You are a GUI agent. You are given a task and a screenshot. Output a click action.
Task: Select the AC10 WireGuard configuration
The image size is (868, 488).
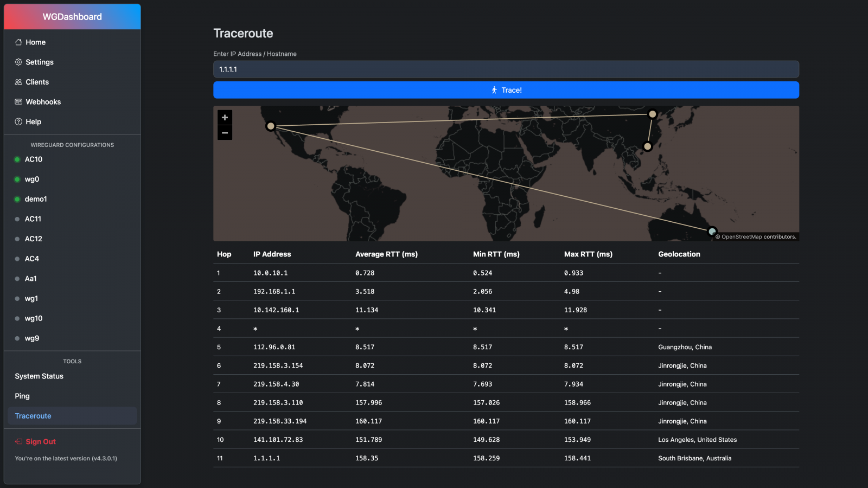33,159
